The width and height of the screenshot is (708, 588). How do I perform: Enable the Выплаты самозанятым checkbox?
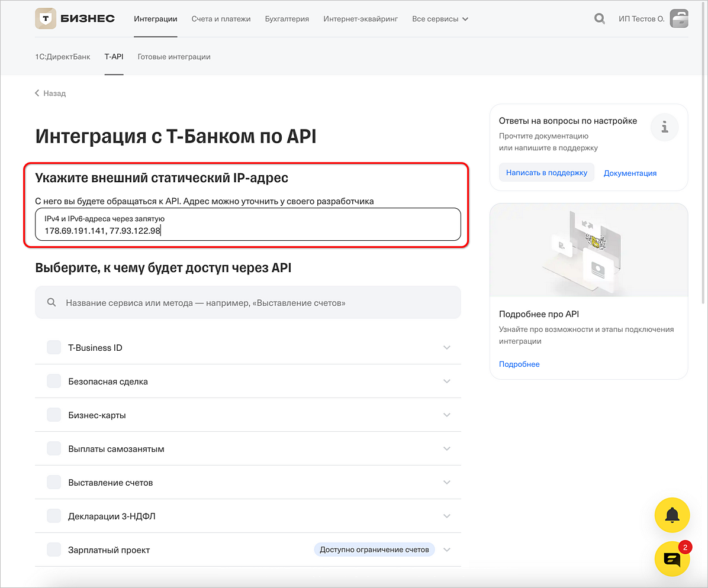coord(54,448)
